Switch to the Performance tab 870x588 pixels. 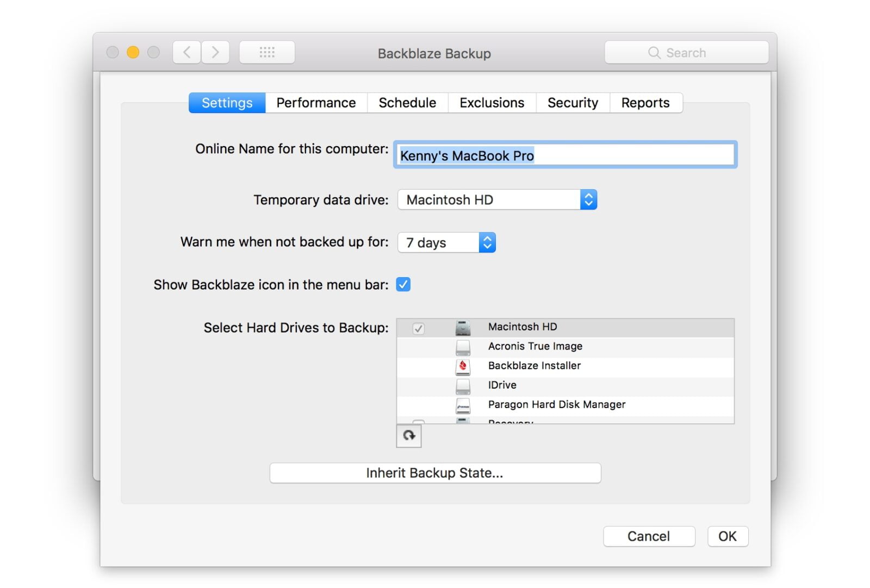316,103
